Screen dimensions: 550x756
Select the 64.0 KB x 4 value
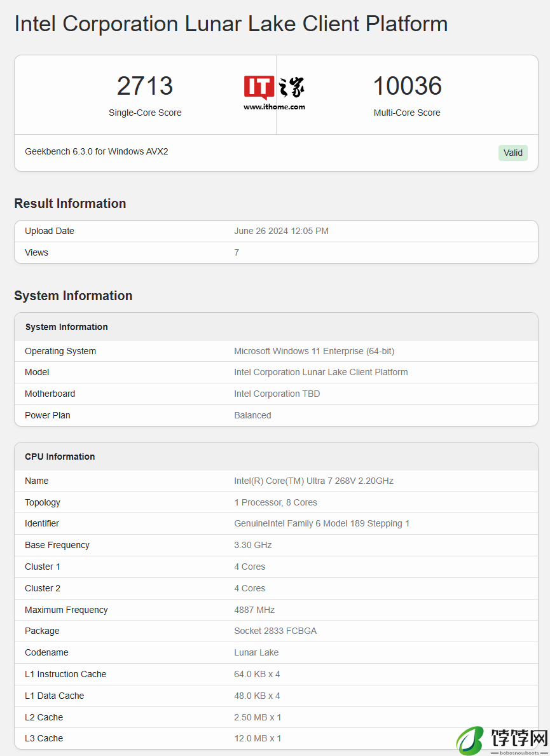tap(257, 675)
